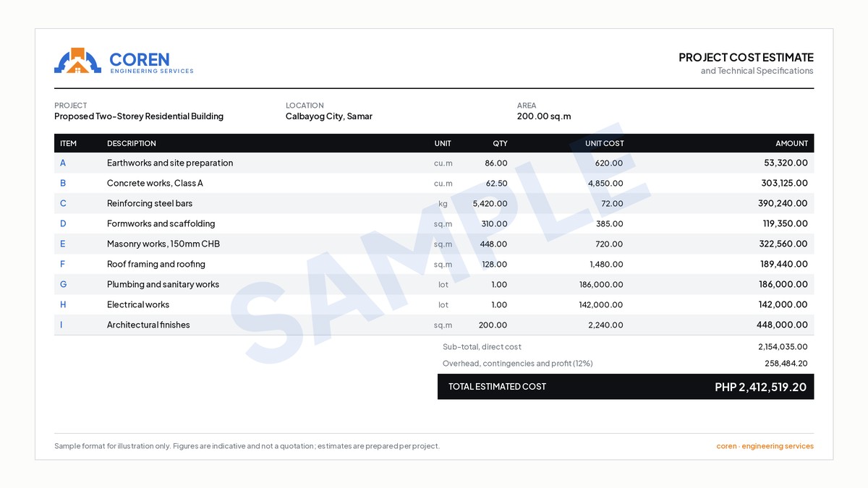The image size is (868, 488).
Task: Click the unit cost '1,480.00'
Action: (x=606, y=265)
